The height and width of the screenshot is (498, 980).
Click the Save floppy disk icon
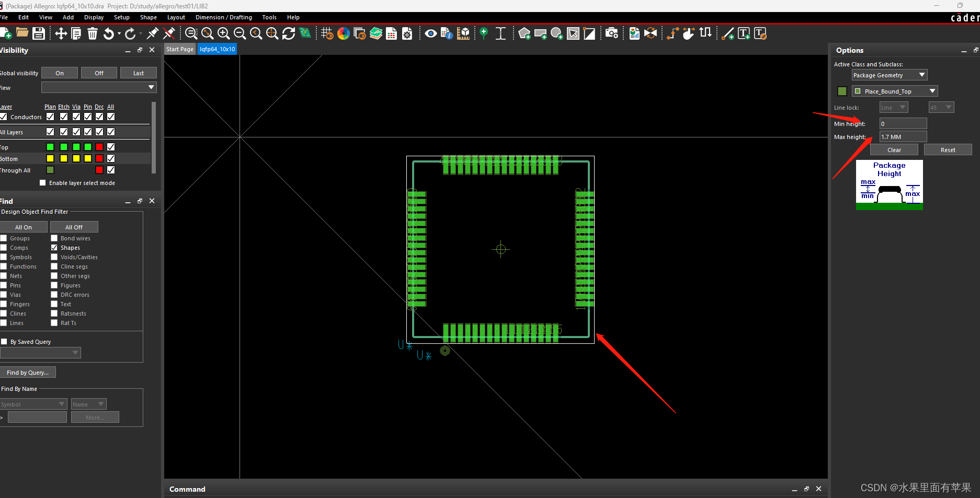[x=38, y=34]
